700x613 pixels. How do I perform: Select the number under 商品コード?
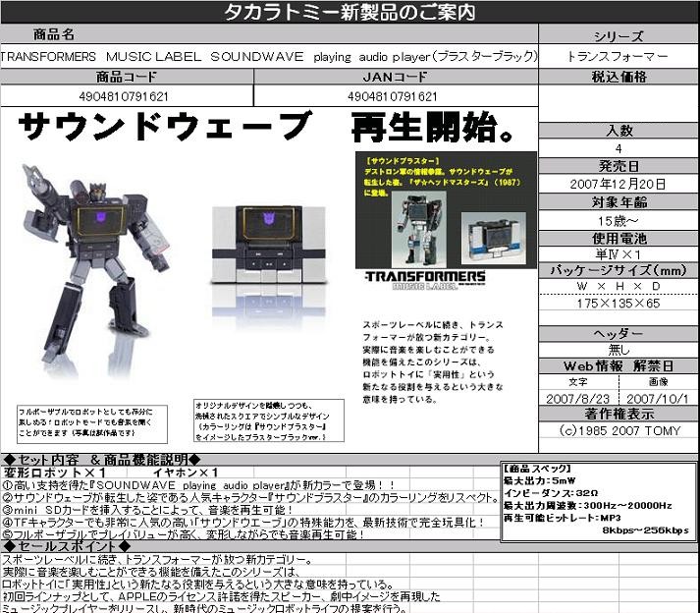coord(127,96)
